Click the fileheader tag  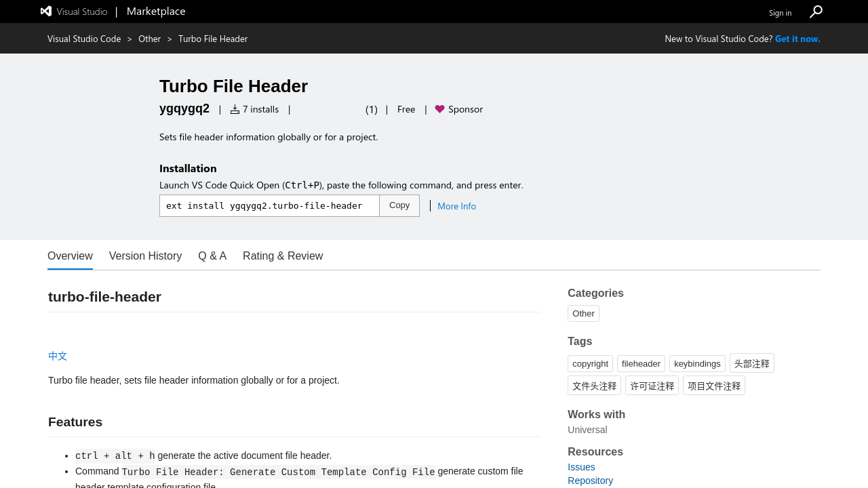641,363
